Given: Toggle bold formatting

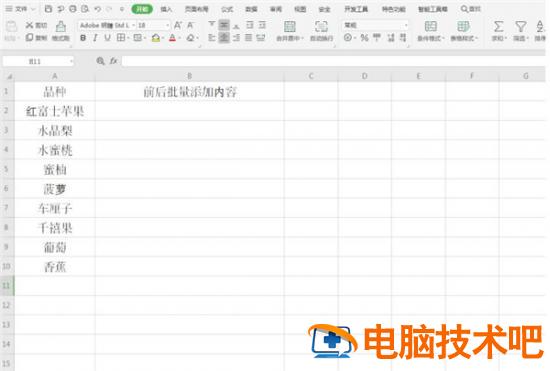Looking at the screenshot, I should coord(83,38).
